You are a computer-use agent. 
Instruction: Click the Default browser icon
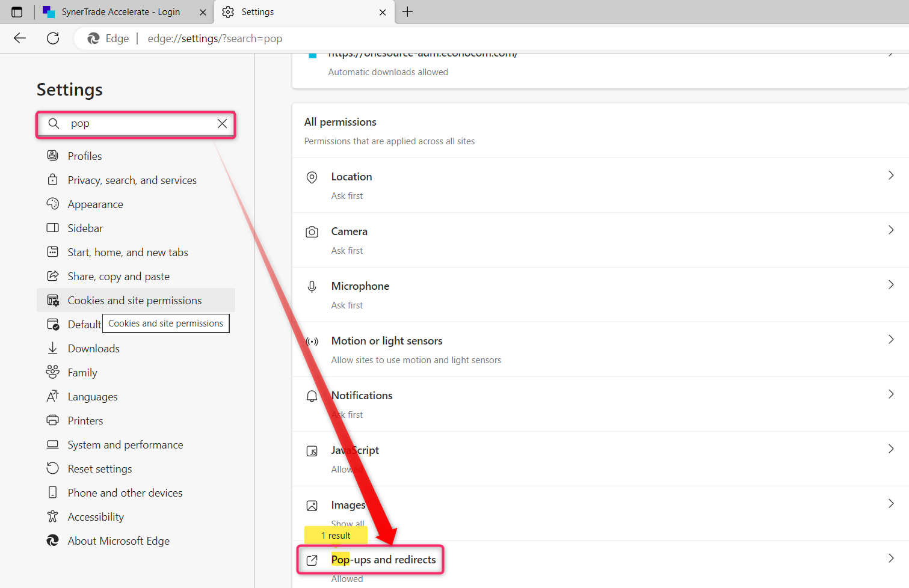pyautogui.click(x=53, y=325)
